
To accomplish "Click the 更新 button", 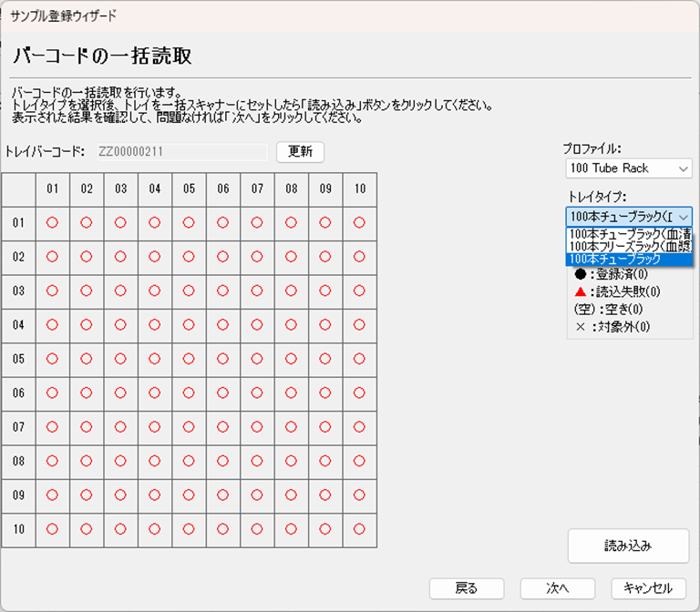I will tap(300, 152).
